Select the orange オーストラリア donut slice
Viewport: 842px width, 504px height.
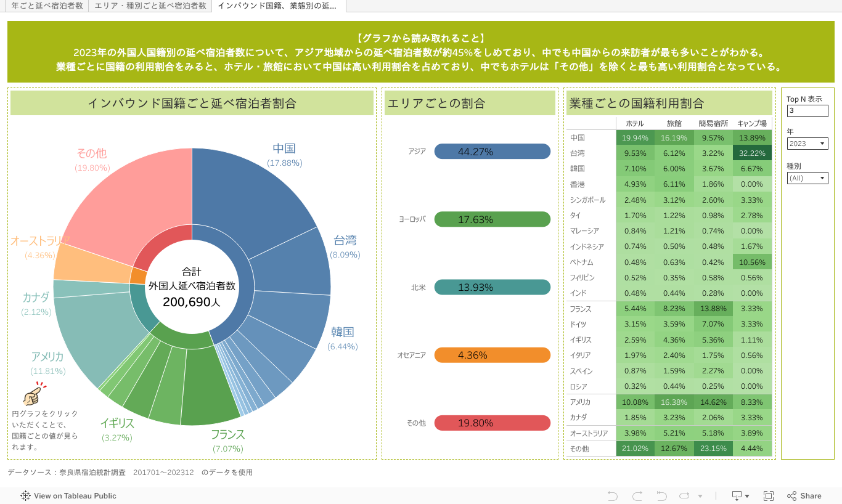click(92, 262)
